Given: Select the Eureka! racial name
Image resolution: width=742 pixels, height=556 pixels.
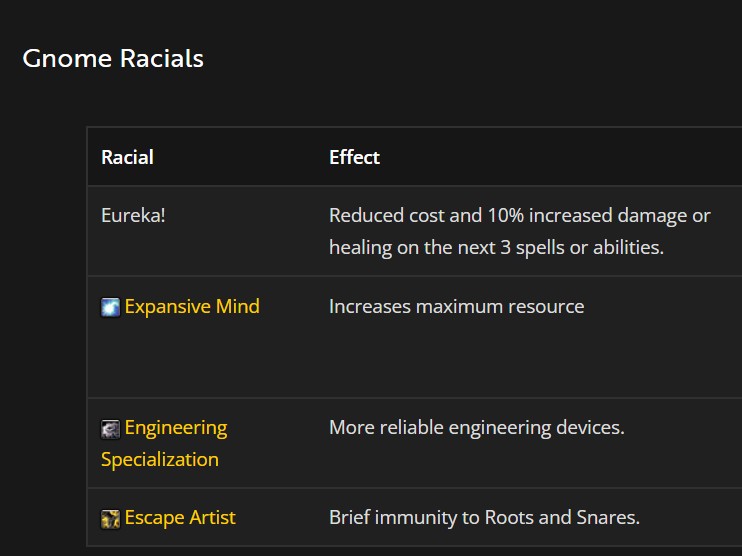Looking at the screenshot, I should 133,215.
